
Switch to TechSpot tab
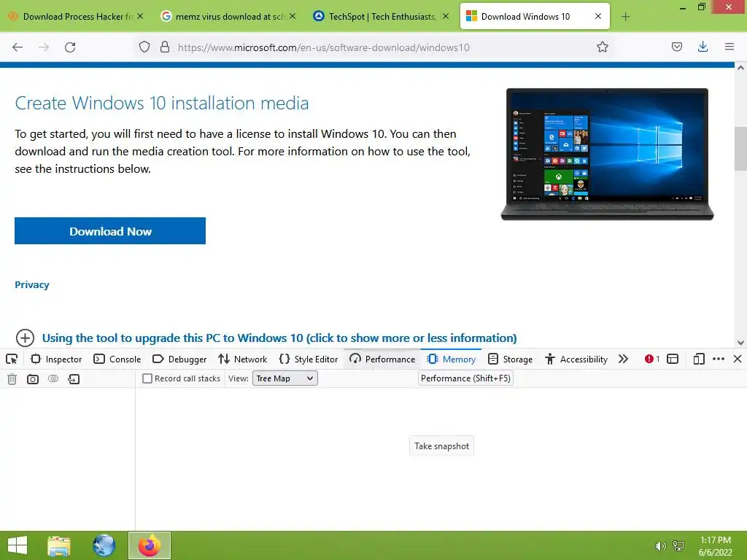tap(382, 17)
